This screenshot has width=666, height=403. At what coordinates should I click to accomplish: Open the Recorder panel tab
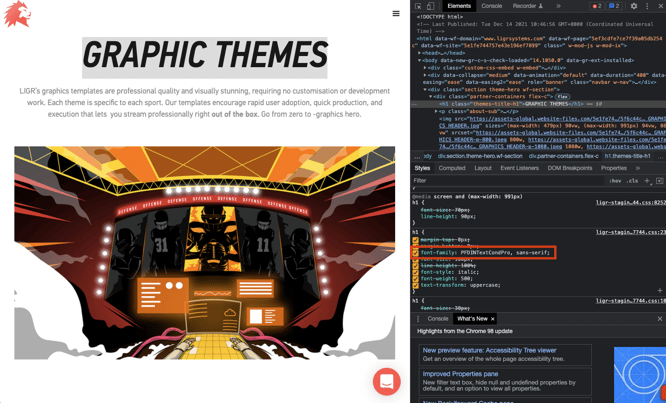(x=528, y=6)
